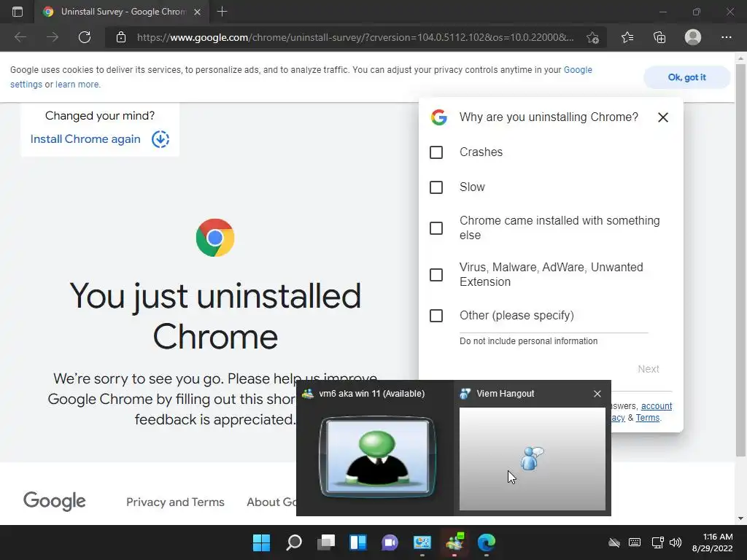Click the Next button in survey

click(648, 369)
